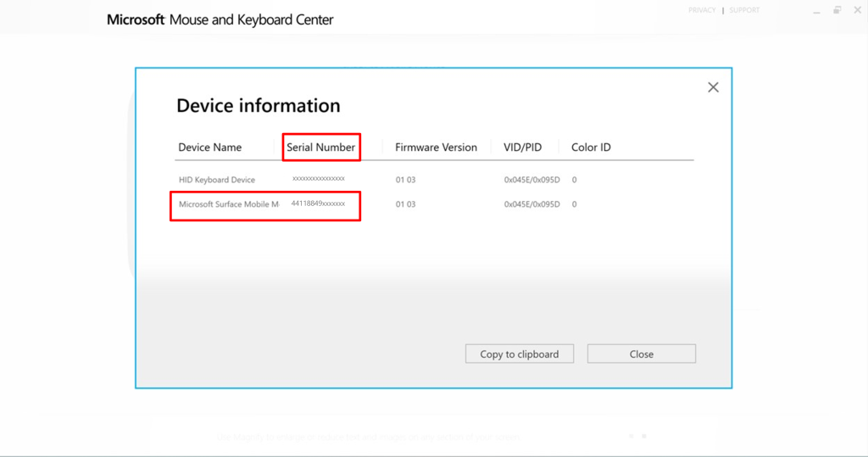This screenshot has width=868, height=457.
Task: Select the Device Name column header
Action: 210,148
